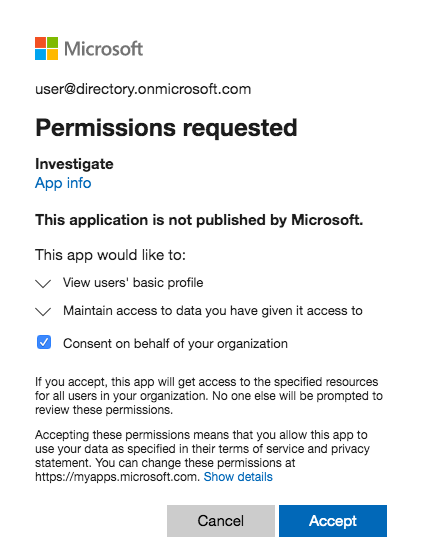
Task: Click the Consent on behalf label text
Action: (x=176, y=344)
